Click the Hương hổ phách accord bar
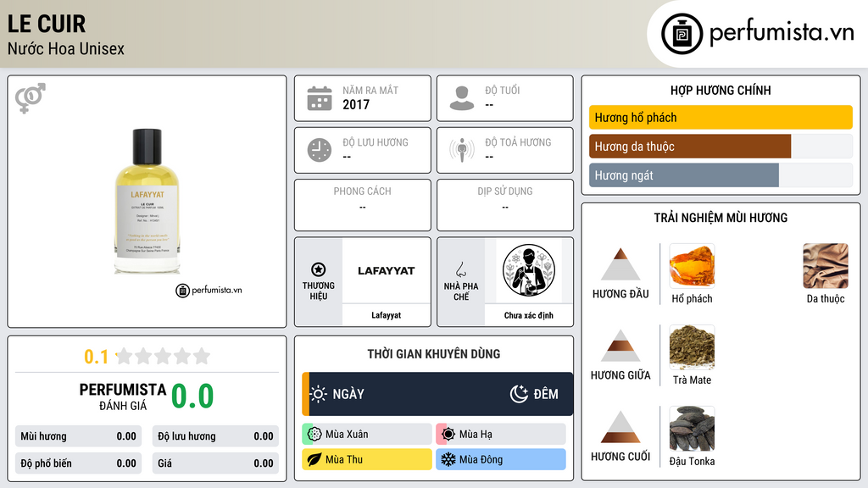 [x=721, y=117]
